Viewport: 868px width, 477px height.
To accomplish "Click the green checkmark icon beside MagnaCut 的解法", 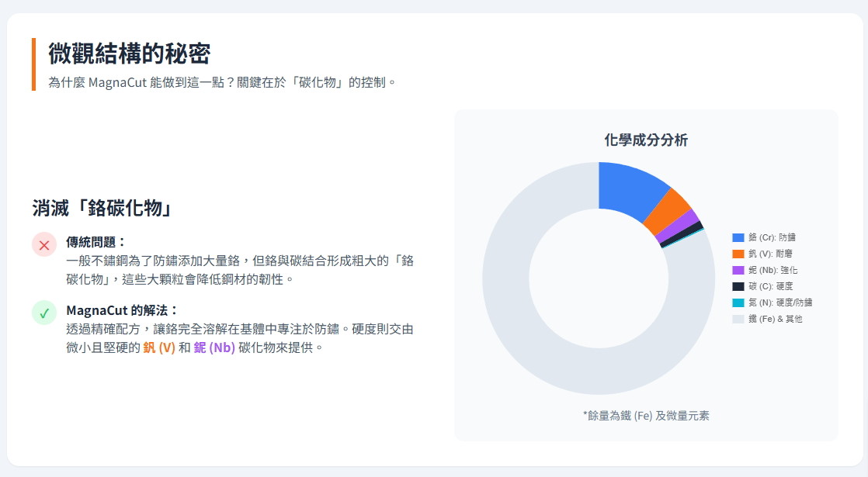I will (44, 313).
